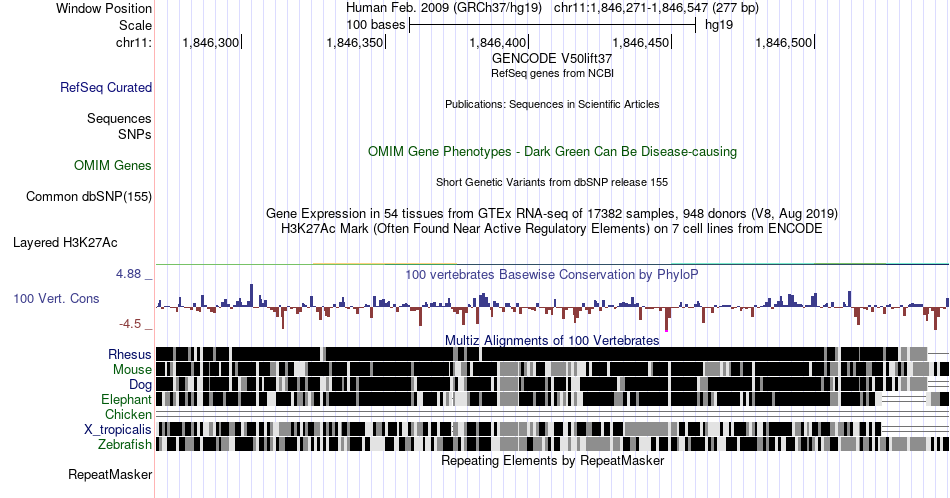Click the Human Feb. 2009 (GRCh37/hg19) assembly text
The height and width of the screenshot is (498, 950).
(x=446, y=8)
